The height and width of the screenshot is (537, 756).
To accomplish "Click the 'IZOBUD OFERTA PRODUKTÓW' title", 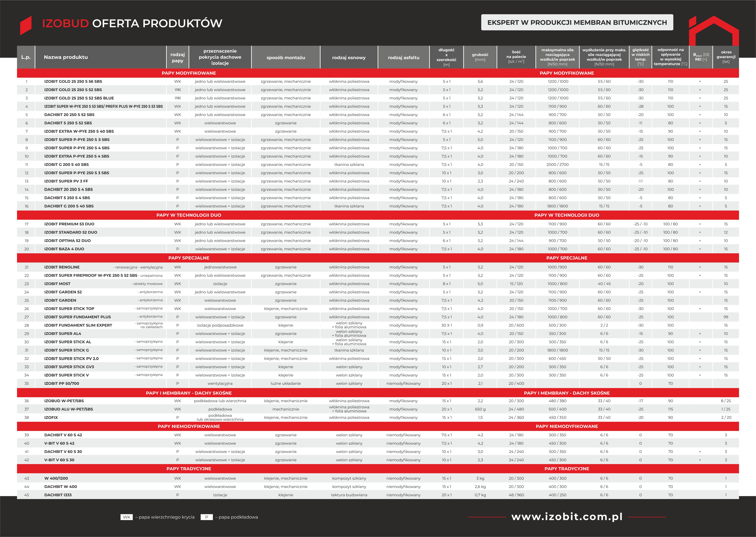I will (132, 23).
